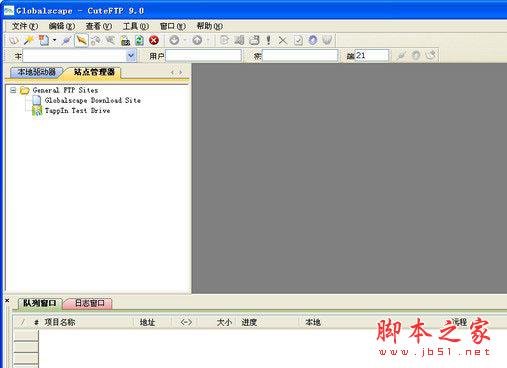Click the blue globe toolbar icon
The image size is (507, 368).
[x=313, y=41]
